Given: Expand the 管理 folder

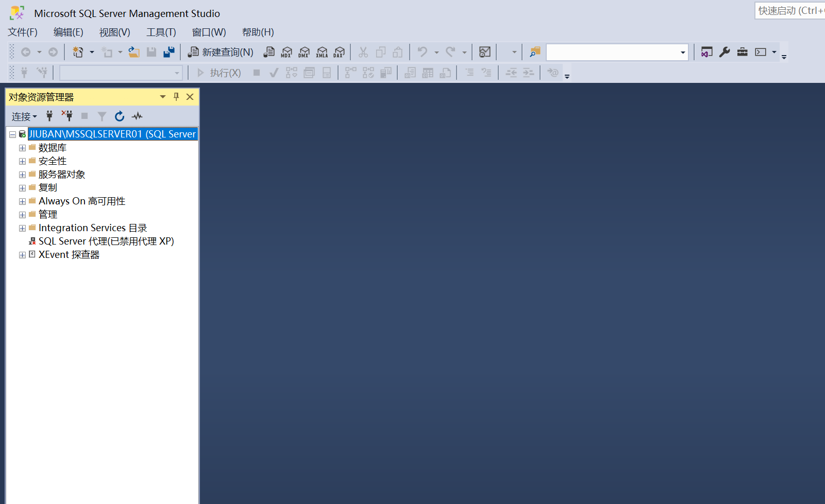Looking at the screenshot, I should tap(22, 215).
